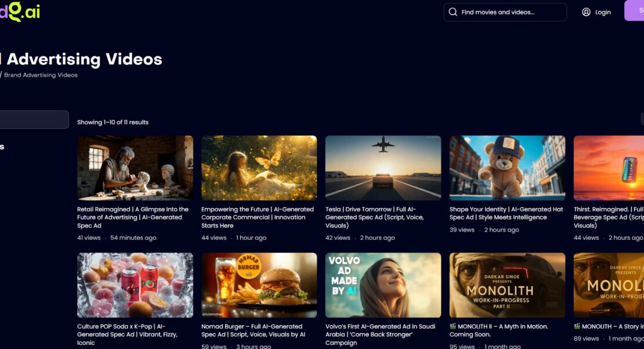Click the magnifier search icon
The height and width of the screenshot is (349, 644).
point(453,12)
